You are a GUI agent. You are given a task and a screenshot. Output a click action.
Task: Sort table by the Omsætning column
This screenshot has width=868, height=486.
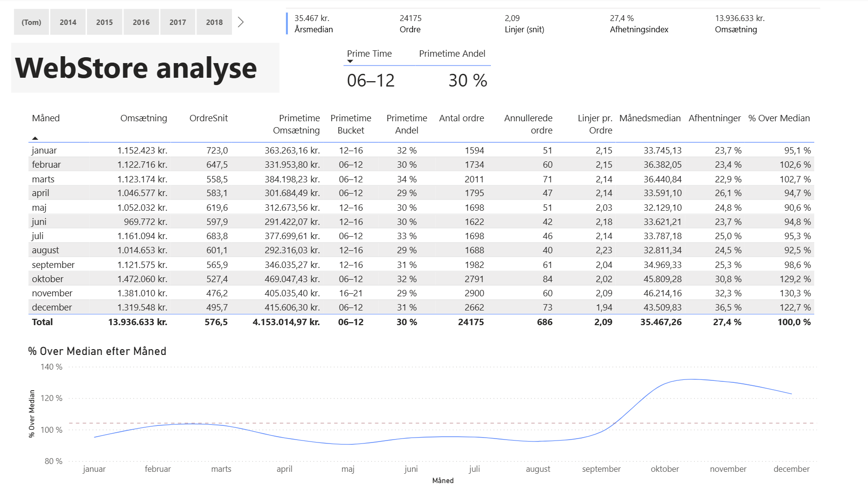[144, 118]
